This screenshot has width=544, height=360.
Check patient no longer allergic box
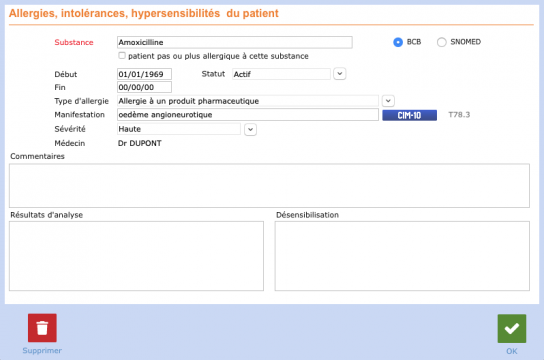point(122,55)
